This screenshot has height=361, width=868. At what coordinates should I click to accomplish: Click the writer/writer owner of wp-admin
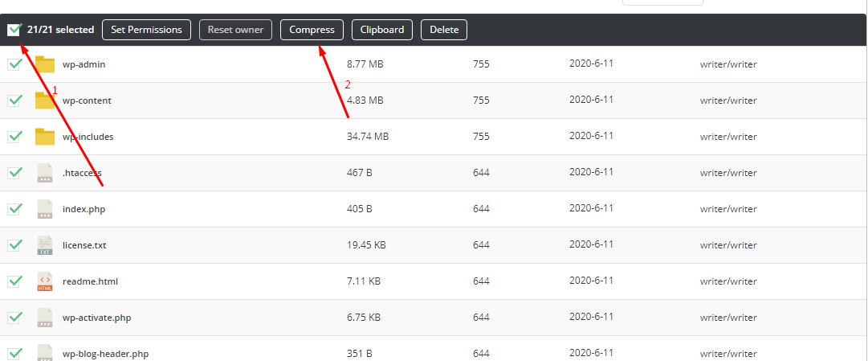(x=728, y=64)
